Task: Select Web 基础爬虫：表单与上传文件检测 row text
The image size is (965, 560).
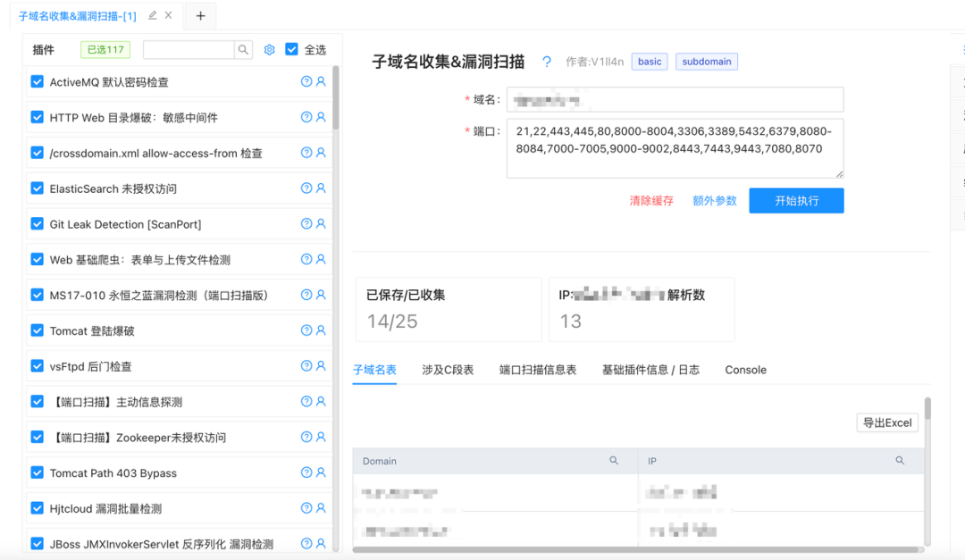Action: [x=139, y=260]
